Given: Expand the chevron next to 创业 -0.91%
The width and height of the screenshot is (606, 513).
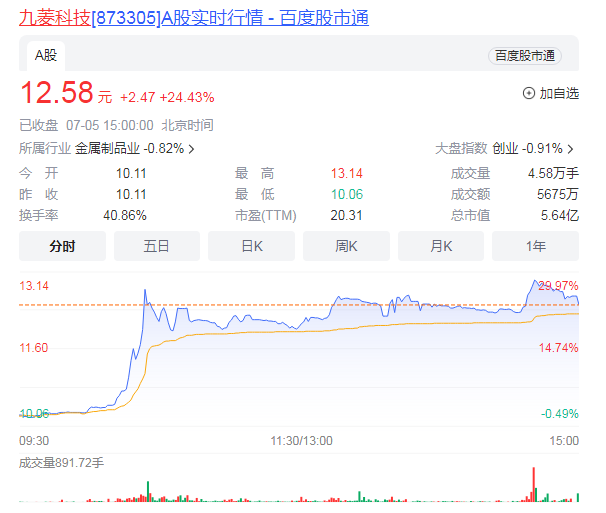Looking at the screenshot, I should [x=572, y=149].
